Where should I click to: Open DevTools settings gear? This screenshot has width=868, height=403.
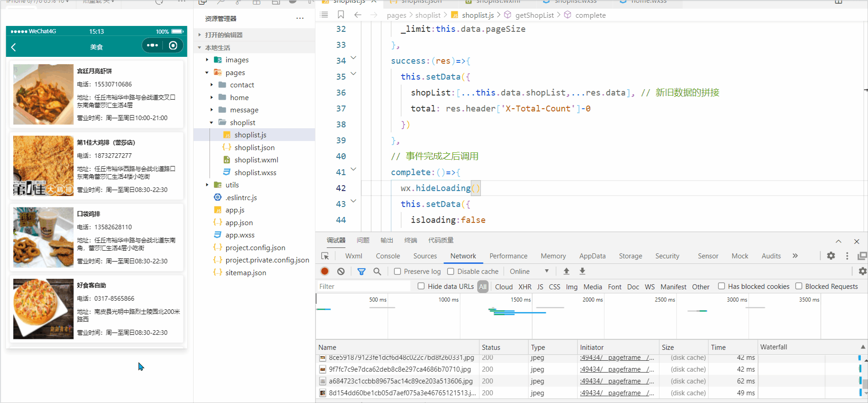831,256
